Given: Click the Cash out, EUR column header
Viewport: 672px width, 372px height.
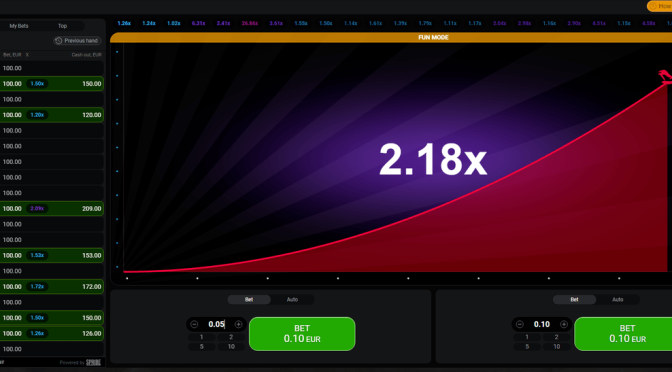Looking at the screenshot, I should click(x=87, y=55).
